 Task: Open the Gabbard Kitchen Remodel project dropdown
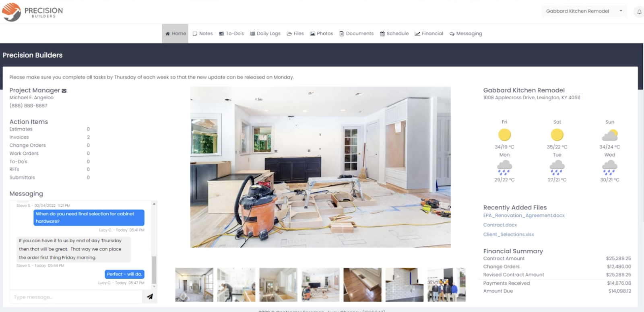coord(584,11)
